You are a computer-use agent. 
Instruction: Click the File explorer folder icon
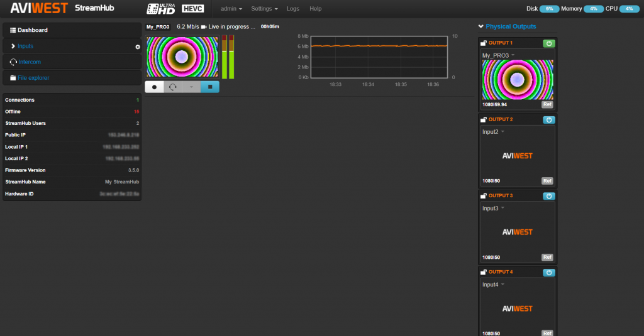click(13, 78)
